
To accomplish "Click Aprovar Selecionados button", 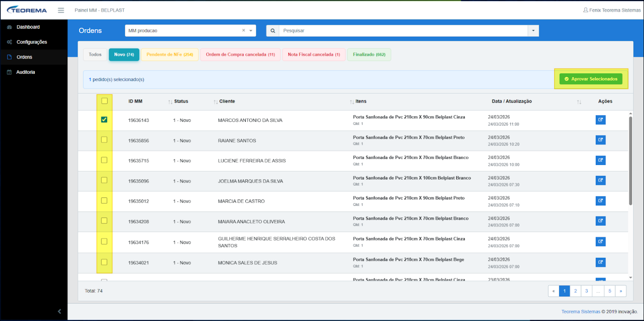I will (x=591, y=79).
